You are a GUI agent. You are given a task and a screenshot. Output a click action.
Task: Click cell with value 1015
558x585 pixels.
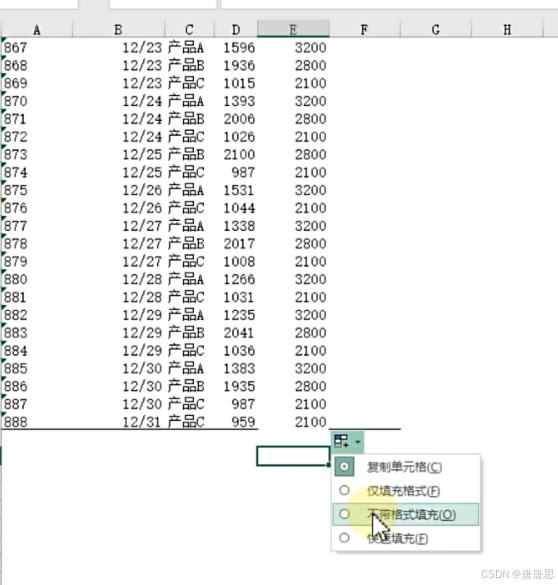[236, 83]
